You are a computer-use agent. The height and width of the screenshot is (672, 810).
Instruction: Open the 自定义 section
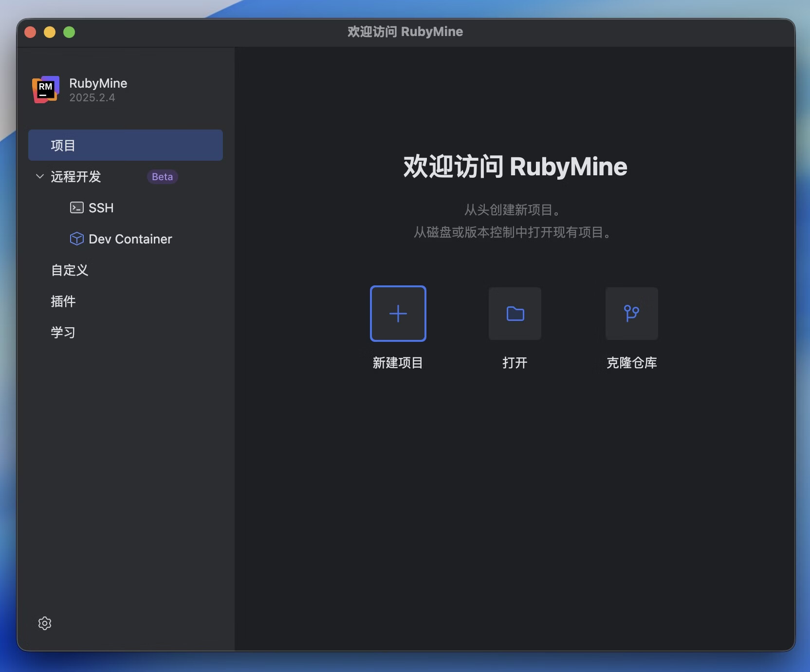(70, 270)
